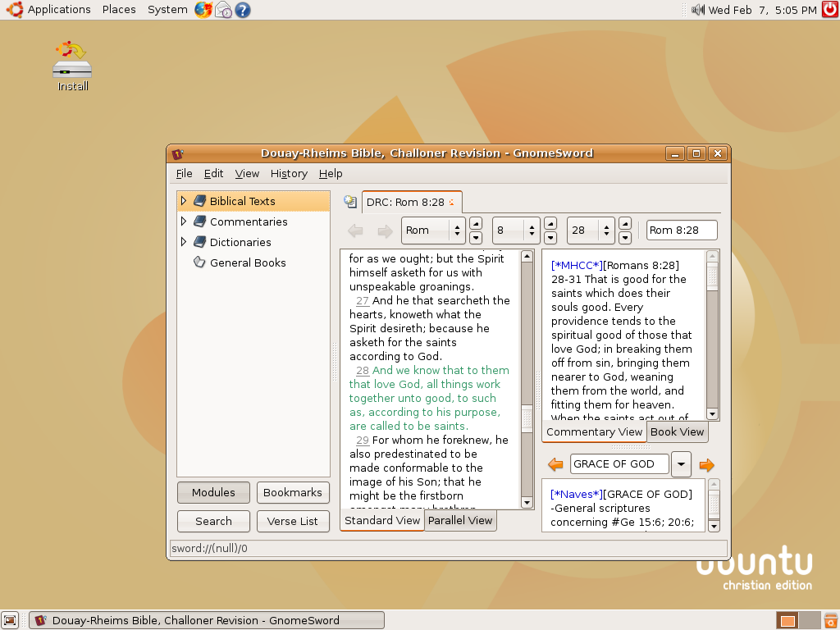Viewport: 840px width, 630px height.
Task: Switch to first workspace in pager
Action: pyautogui.click(x=787, y=620)
